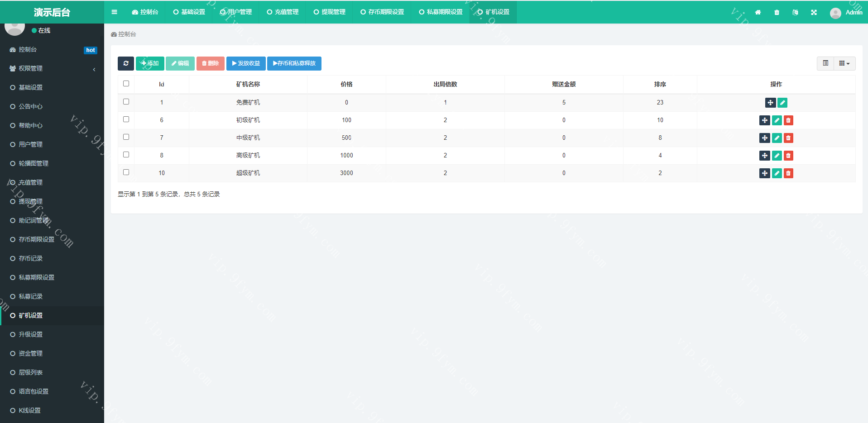This screenshot has width=868, height=423.
Task: Click the trash icon to clear cache in top bar
Action: click(x=777, y=12)
